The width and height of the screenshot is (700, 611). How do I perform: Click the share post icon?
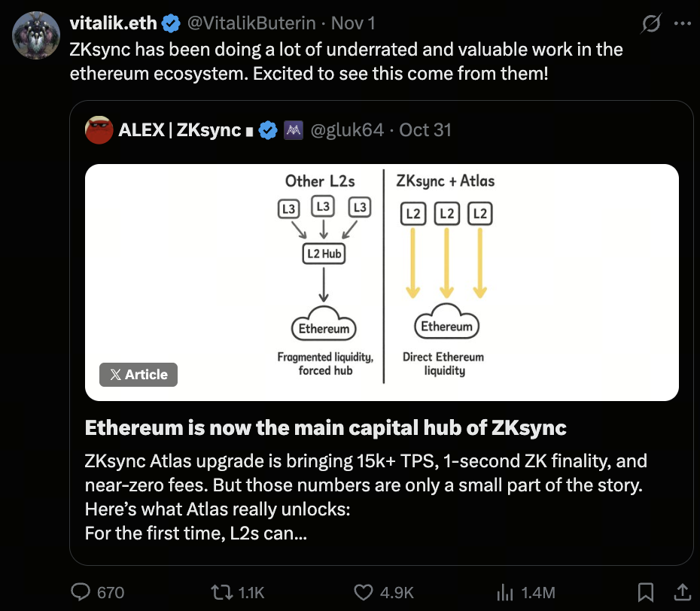coord(681,592)
